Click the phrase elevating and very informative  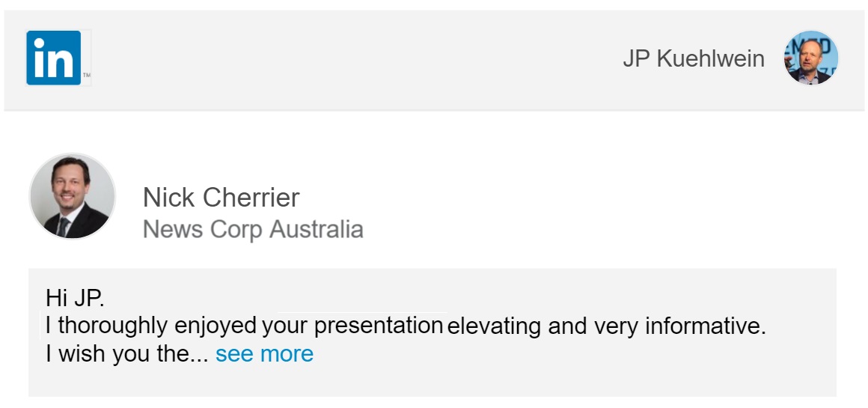(x=606, y=326)
